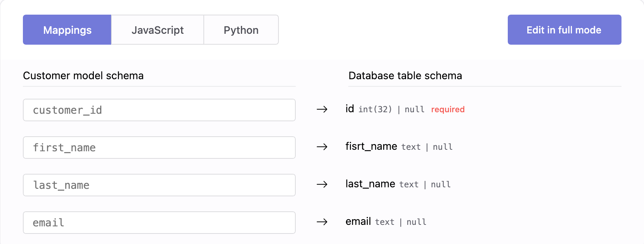Select the id database column name

click(x=350, y=109)
